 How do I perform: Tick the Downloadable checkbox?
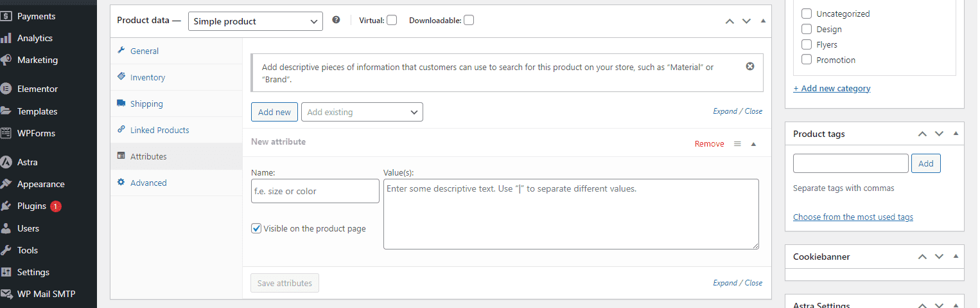point(469,20)
